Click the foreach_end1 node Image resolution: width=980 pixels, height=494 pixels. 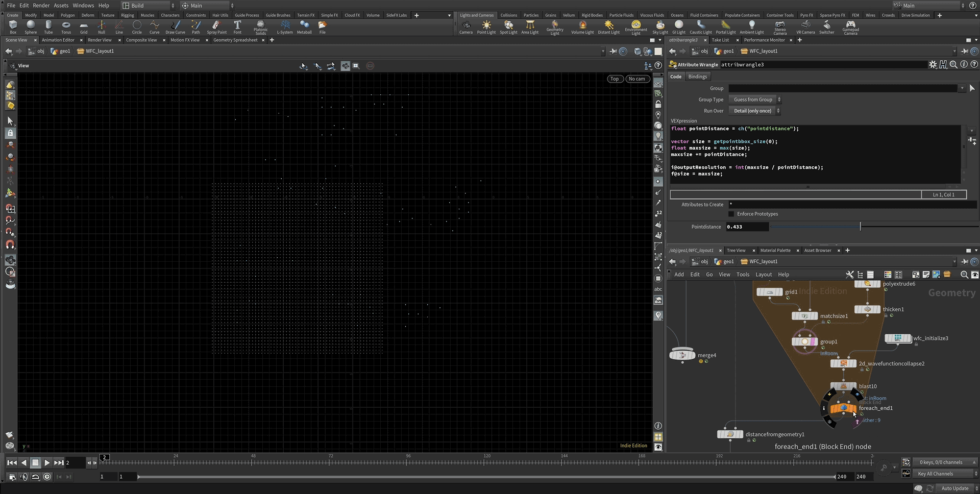843,408
